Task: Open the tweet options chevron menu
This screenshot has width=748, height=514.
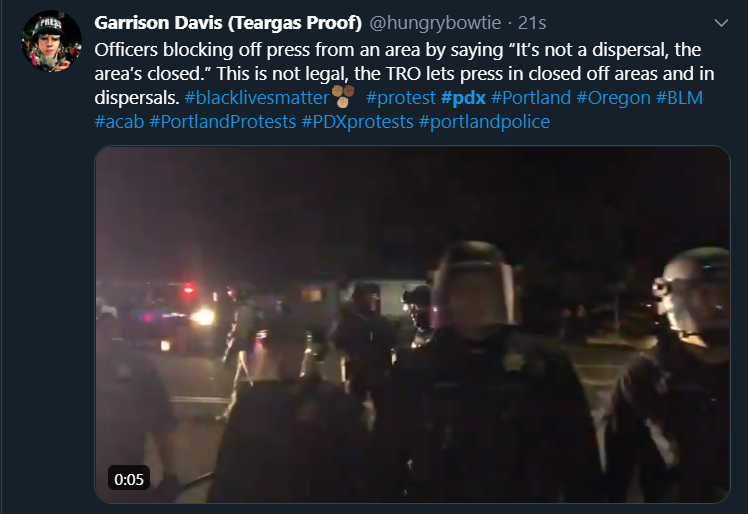Action: [x=721, y=22]
